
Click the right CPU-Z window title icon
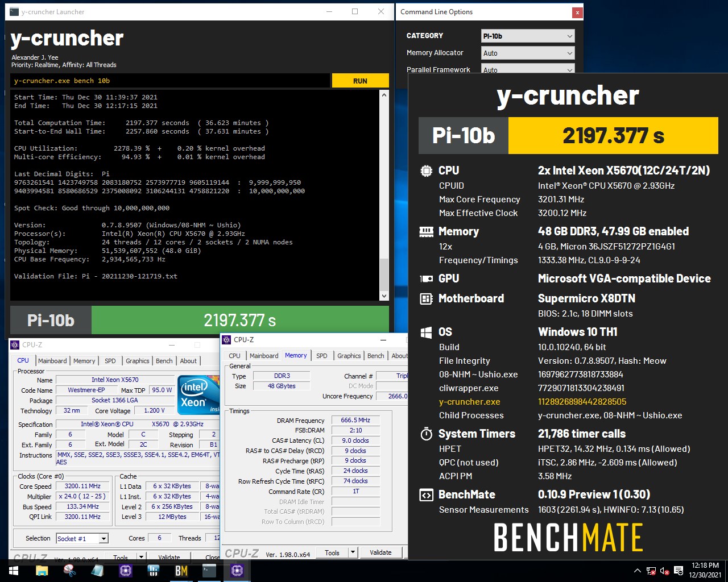[227, 339]
